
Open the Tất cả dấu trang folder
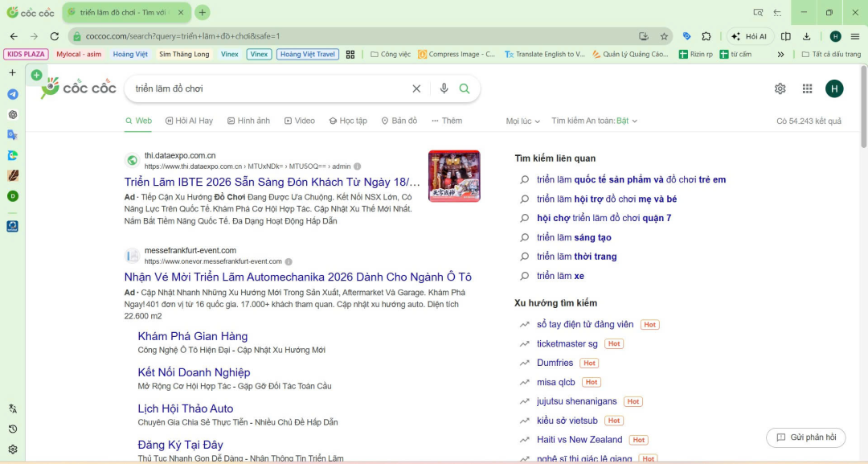point(831,54)
